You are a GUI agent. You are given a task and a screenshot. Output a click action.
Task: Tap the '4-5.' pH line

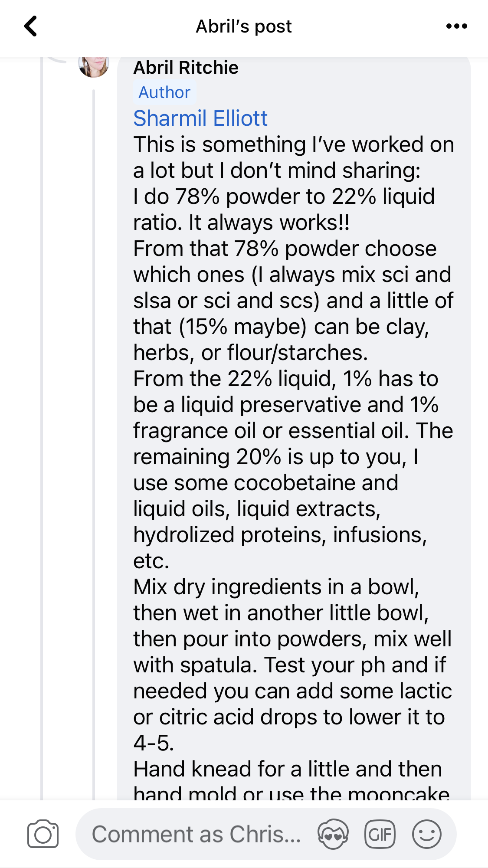coord(154,743)
